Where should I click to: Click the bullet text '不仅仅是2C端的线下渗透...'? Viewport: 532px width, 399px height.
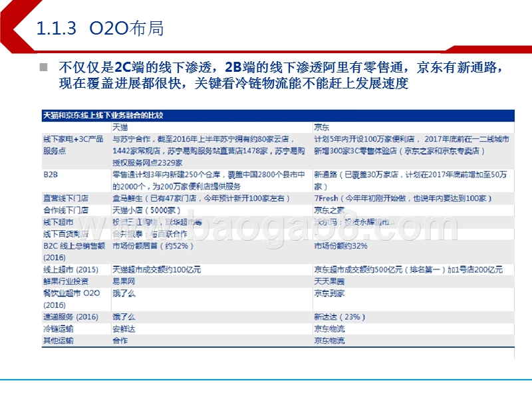point(281,75)
